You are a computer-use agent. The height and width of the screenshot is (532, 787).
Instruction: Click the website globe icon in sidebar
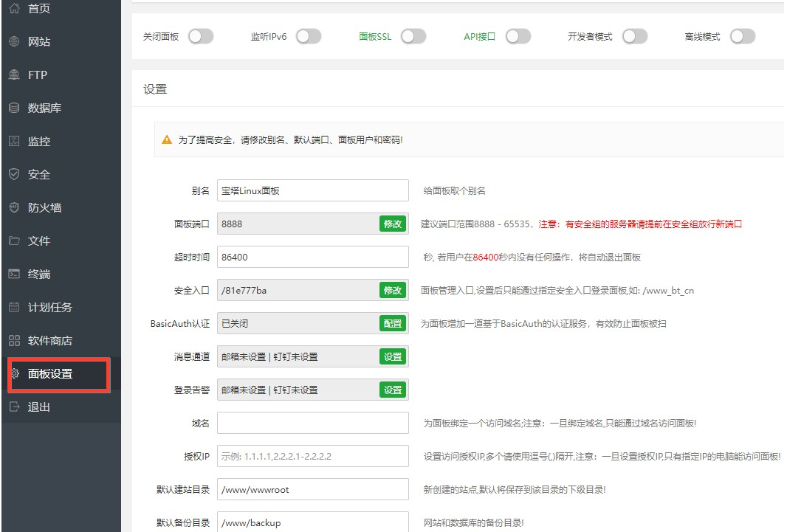tap(14, 42)
